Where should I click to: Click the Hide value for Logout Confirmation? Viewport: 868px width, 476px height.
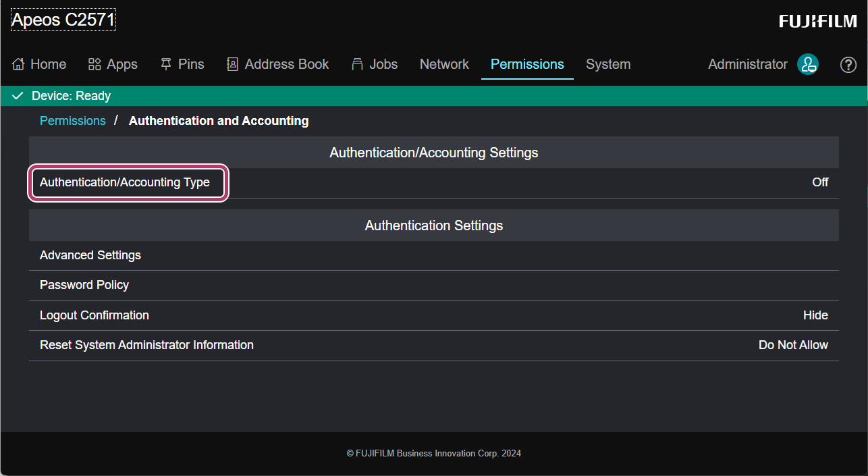click(x=815, y=315)
